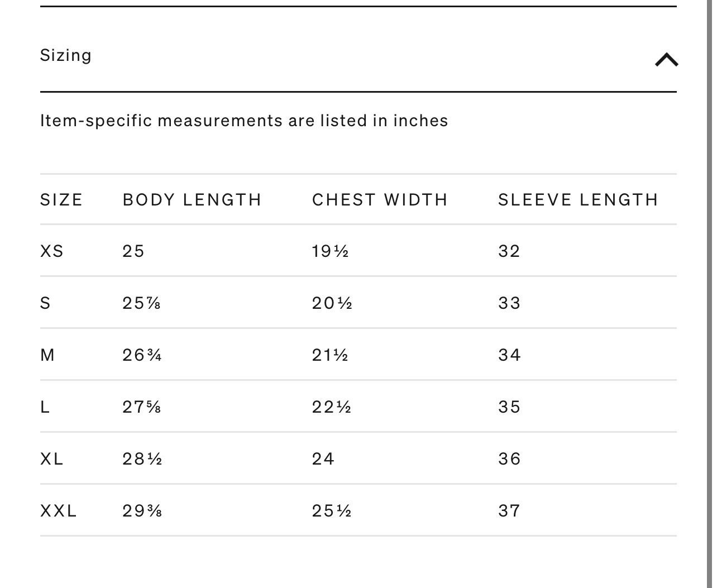
Task: Select the BODY LENGTH column header
Action: [192, 200]
